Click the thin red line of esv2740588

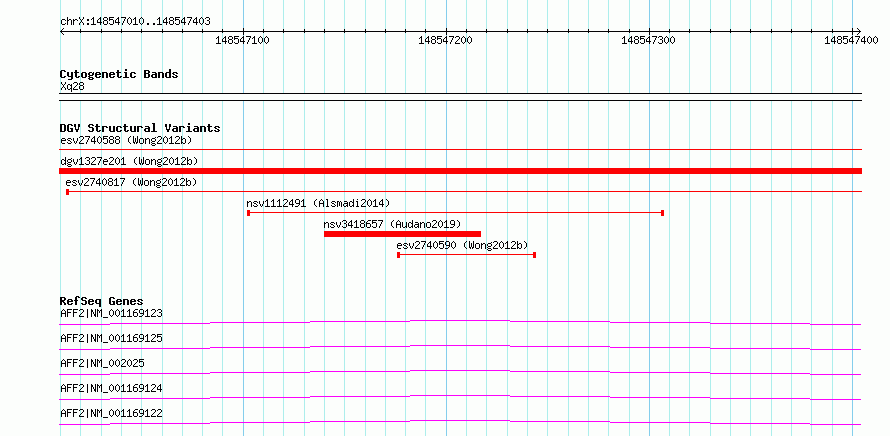(460, 150)
